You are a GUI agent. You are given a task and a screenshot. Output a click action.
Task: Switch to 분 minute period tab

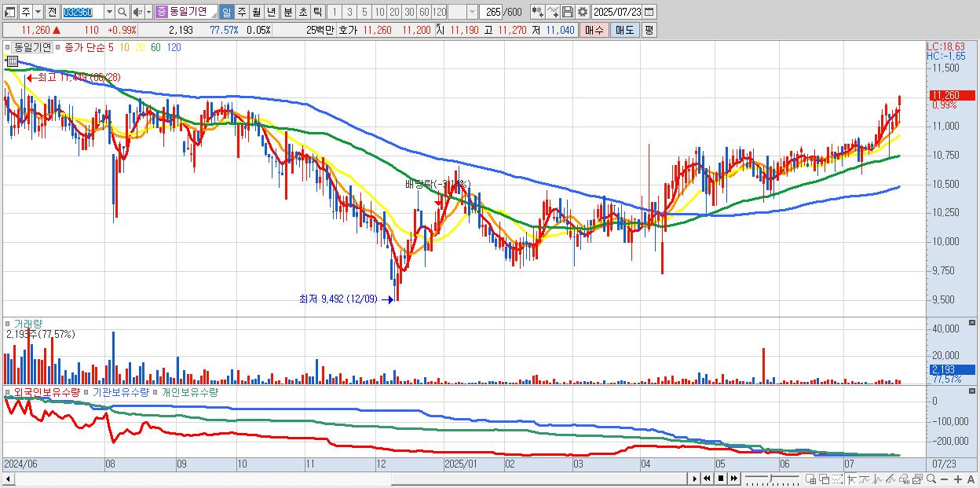[287, 12]
